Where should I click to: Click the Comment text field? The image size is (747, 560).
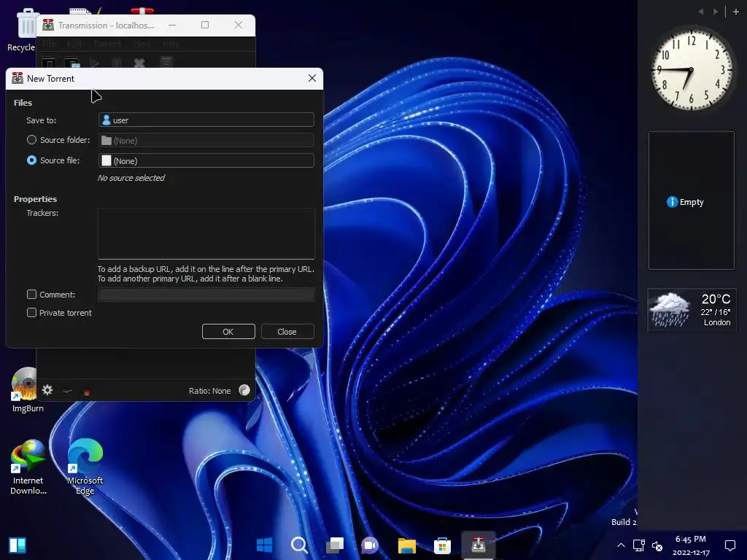(x=206, y=295)
